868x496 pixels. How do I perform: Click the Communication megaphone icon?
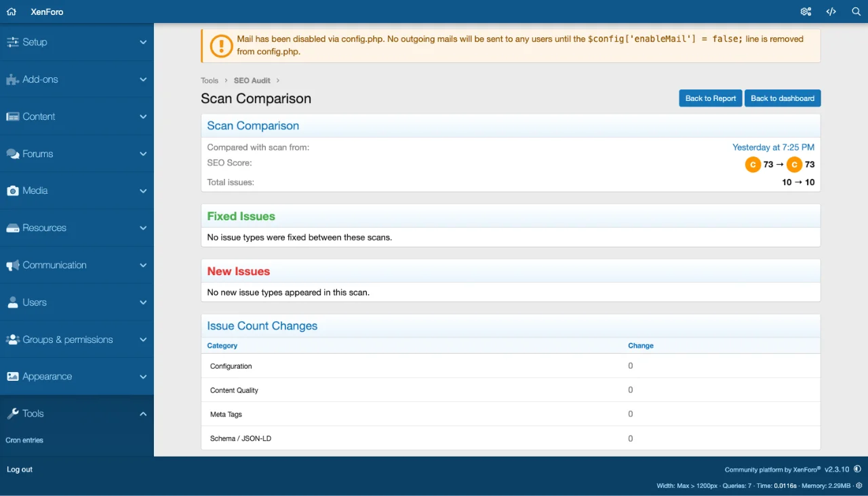pyautogui.click(x=12, y=266)
